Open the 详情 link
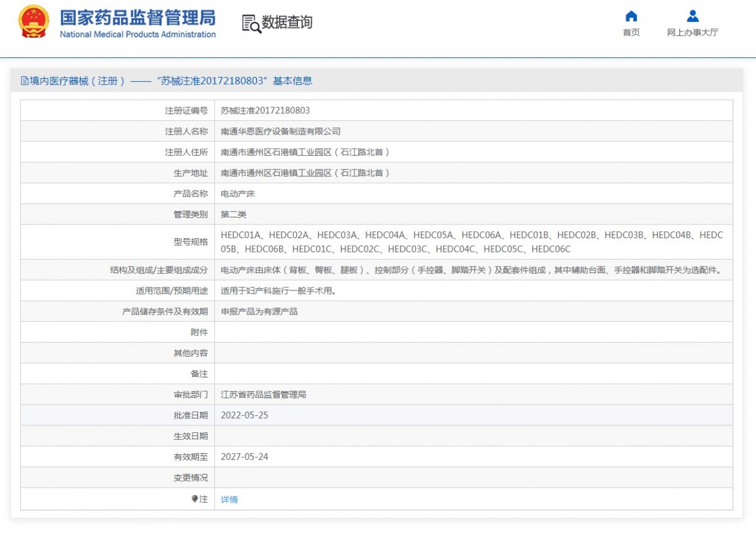 click(229, 500)
